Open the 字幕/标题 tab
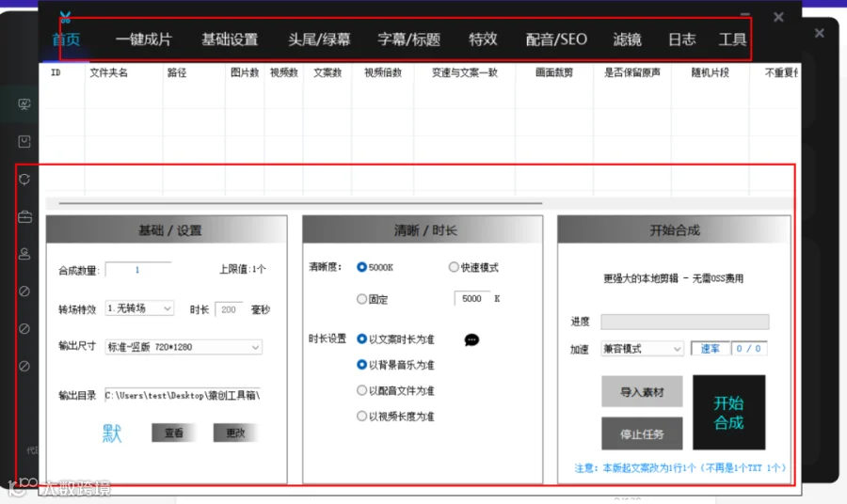 pos(409,39)
